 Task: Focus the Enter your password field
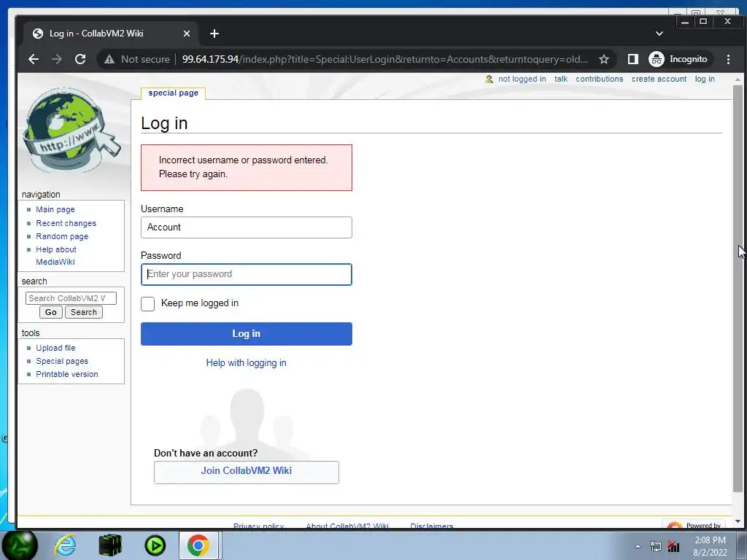[x=247, y=274]
